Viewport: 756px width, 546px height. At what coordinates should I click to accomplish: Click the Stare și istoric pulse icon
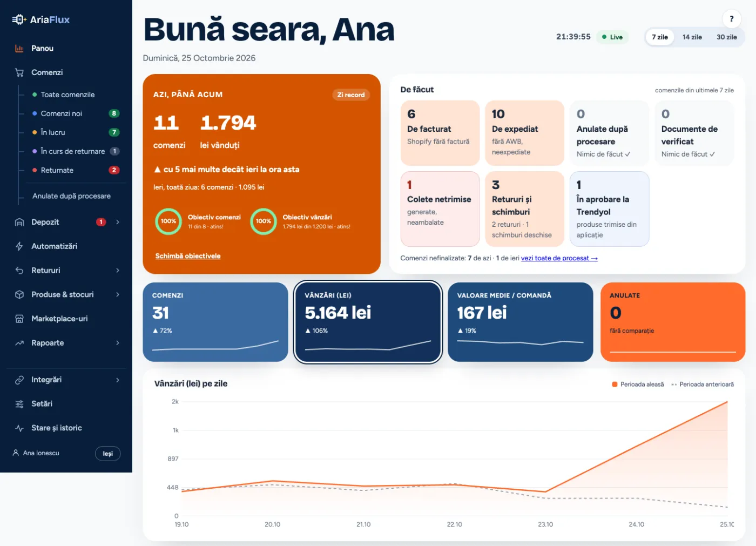19,428
